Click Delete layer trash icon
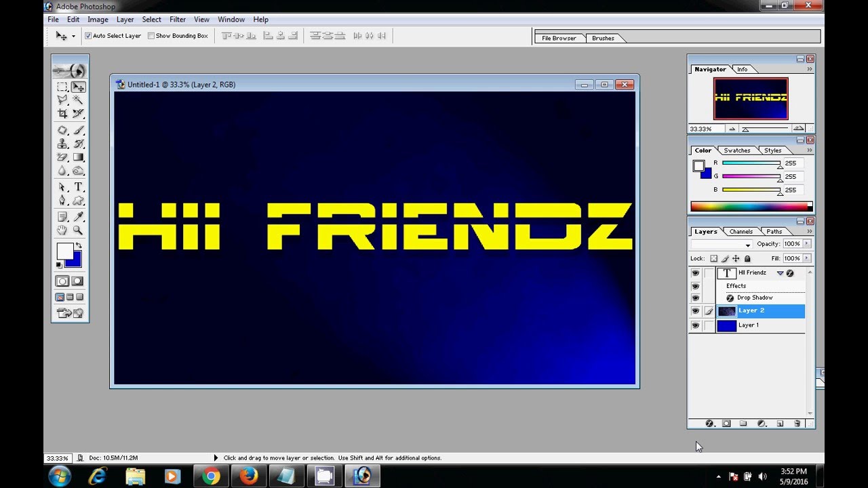868x488 pixels. coord(797,424)
